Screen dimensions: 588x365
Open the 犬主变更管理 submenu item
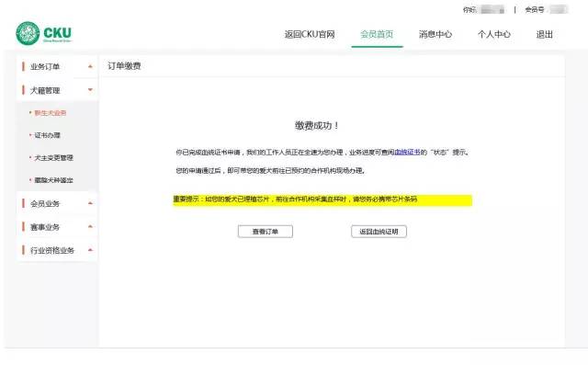[x=53, y=157]
